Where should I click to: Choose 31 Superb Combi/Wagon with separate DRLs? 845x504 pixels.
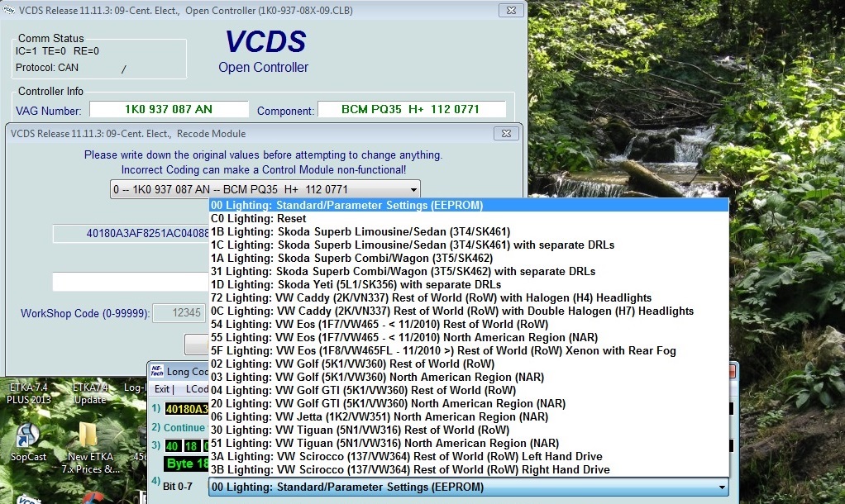(x=468, y=271)
